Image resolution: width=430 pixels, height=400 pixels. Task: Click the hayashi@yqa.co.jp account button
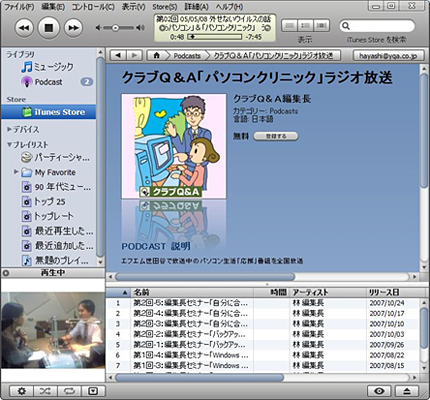pyautogui.click(x=388, y=56)
